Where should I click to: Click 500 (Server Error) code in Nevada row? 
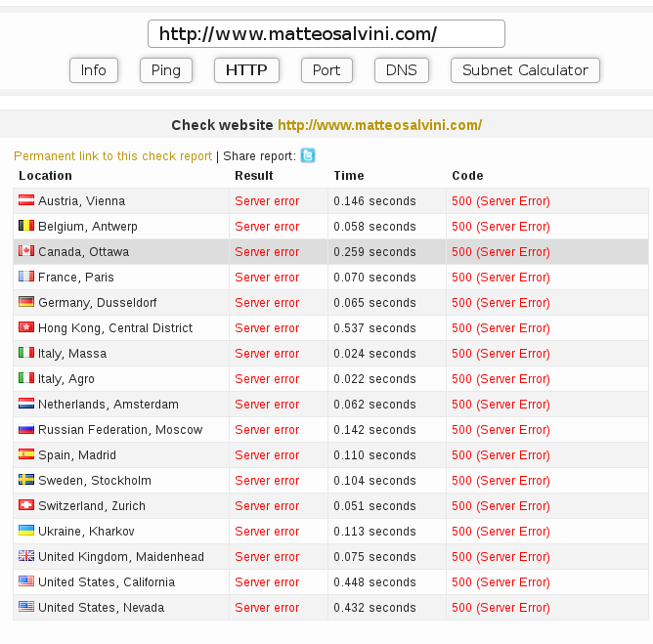[x=501, y=608]
